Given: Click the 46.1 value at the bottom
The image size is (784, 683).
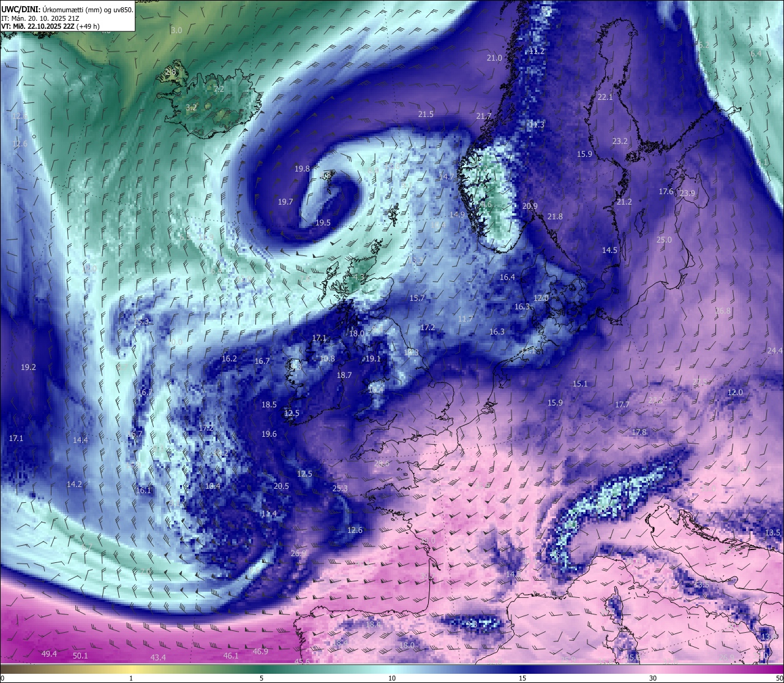Looking at the screenshot, I should pos(231,655).
